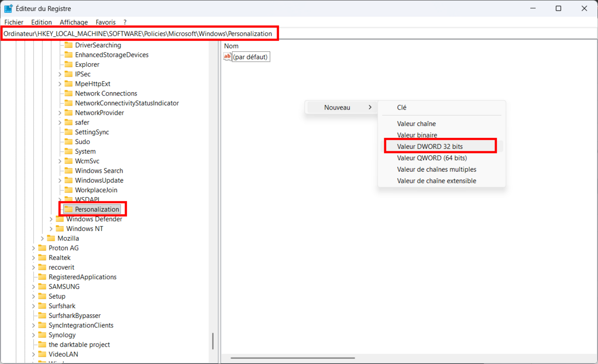Expand the WcmSvc key
The width and height of the screenshot is (598, 364).
pos(60,161)
